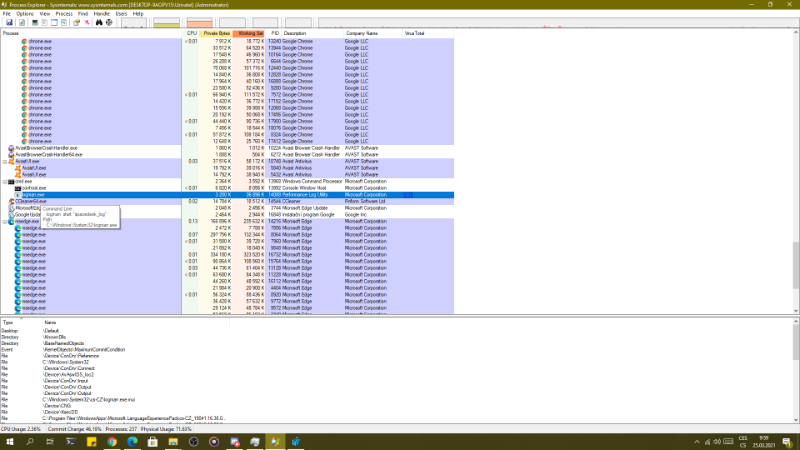Select the AvastBrowserCrashHandler.exe process row
Viewport: 800px width, 450px height.
(227, 148)
